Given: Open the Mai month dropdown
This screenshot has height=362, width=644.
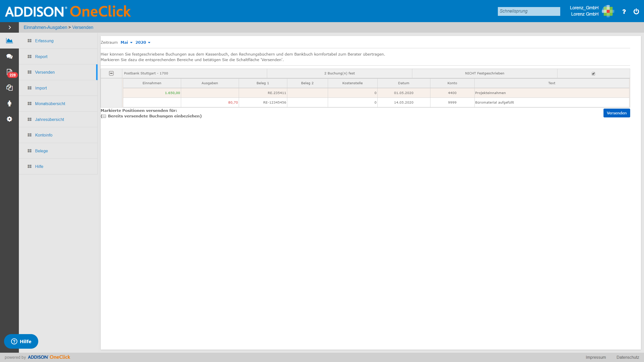Looking at the screenshot, I should pyautogui.click(x=126, y=42).
